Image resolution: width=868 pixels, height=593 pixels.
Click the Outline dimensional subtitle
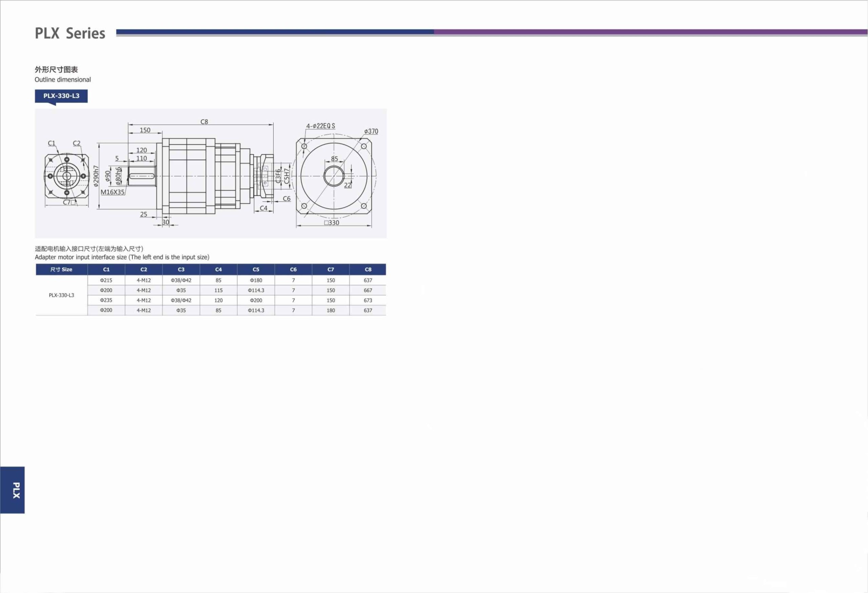coord(63,80)
